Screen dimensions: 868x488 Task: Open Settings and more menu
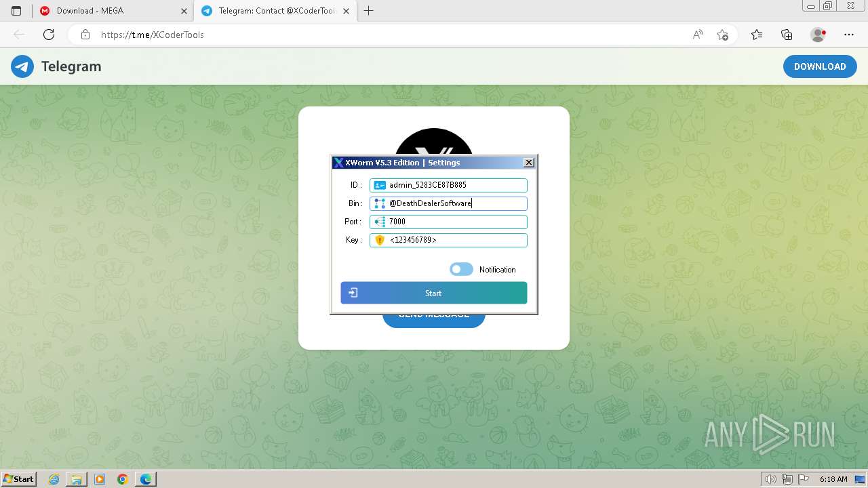point(849,35)
